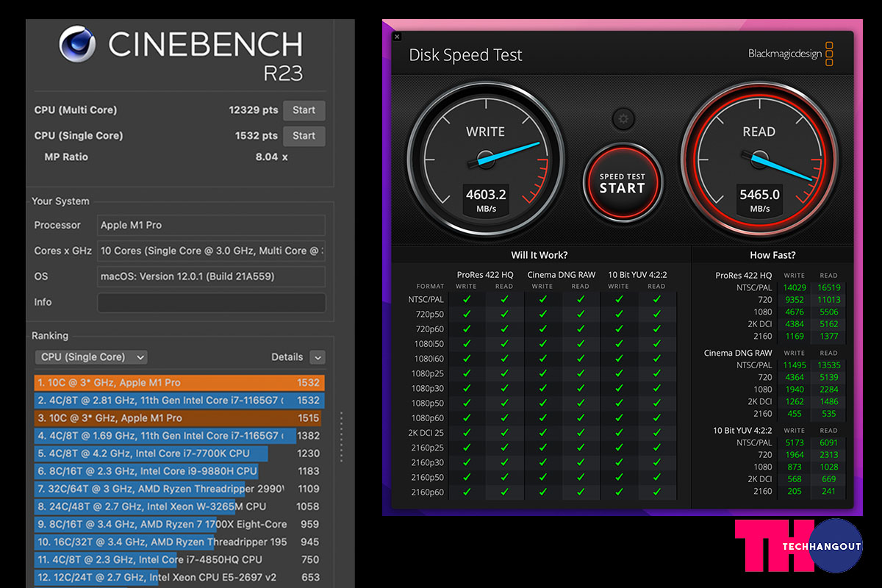Click the read speed readout 5465.0 MB/s

click(x=759, y=200)
